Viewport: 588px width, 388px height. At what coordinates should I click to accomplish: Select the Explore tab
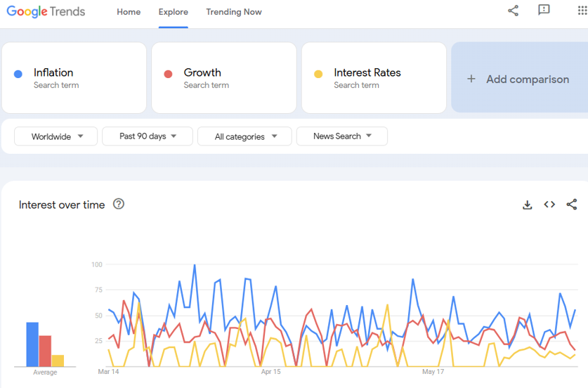(x=174, y=12)
